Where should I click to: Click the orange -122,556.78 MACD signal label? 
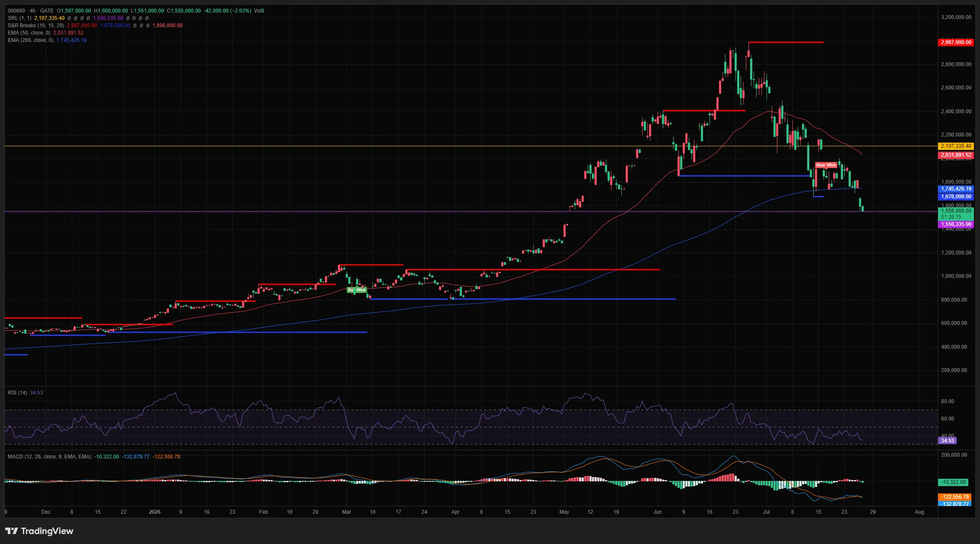[955, 497]
